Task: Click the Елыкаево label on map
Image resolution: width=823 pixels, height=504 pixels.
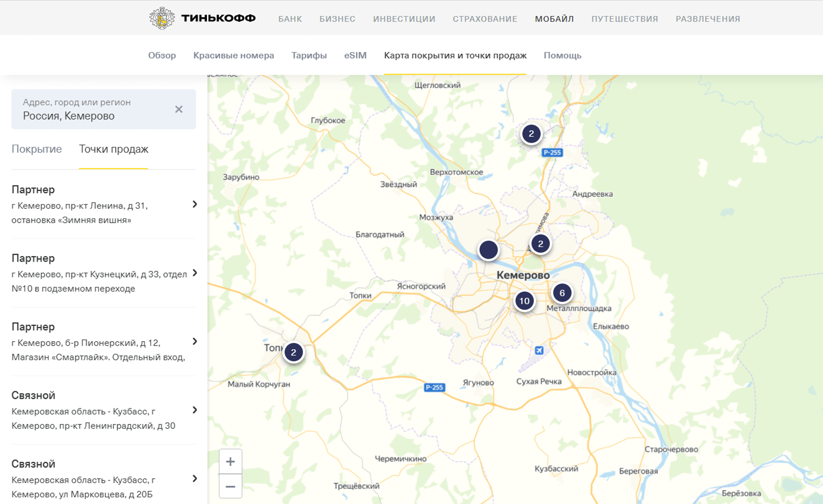Action: (x=611, y=326)
